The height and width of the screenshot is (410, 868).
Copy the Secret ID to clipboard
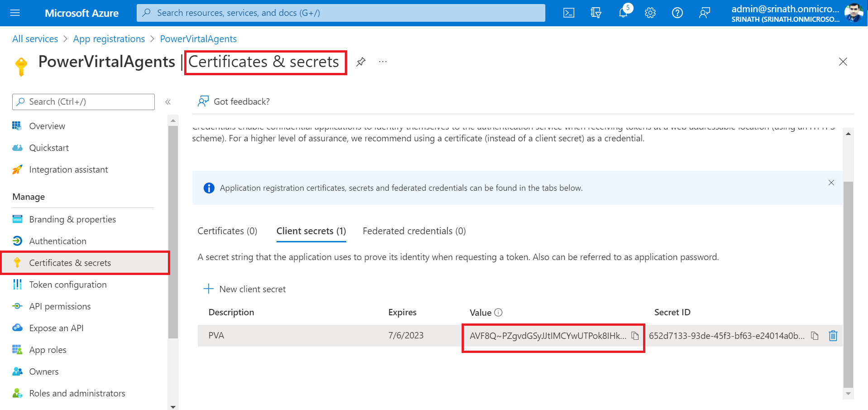815,336
